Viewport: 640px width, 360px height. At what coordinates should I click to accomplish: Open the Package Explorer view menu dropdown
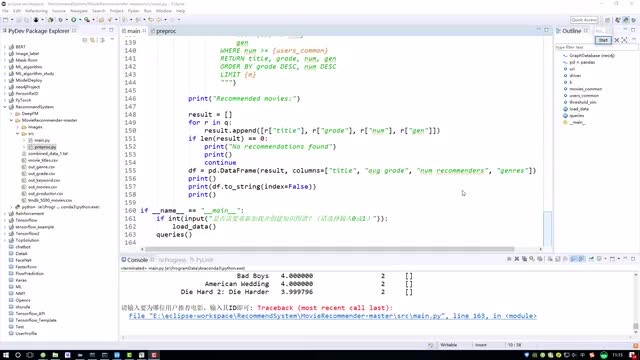[112, 40]
